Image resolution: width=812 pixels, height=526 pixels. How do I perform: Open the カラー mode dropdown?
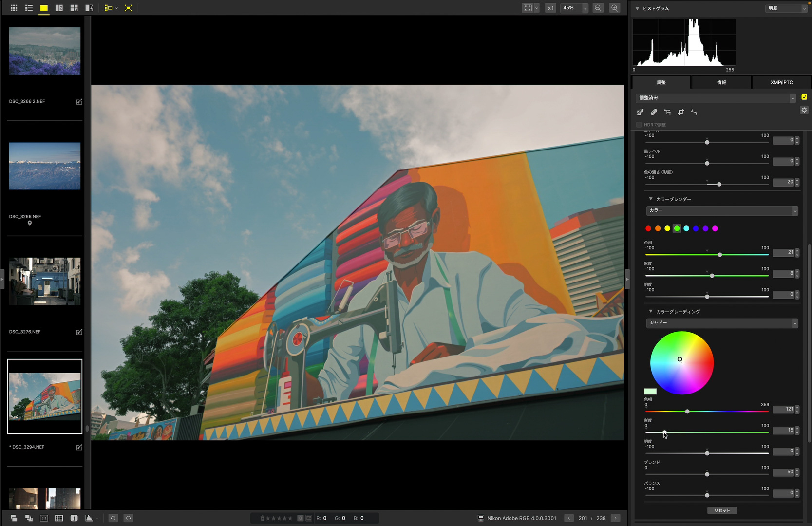(x=722, y=210)
